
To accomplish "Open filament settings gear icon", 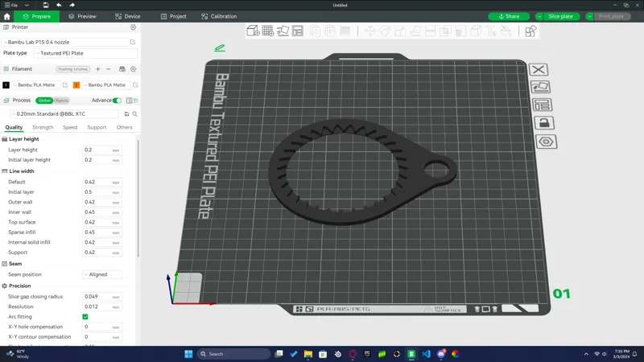I will tap(133, 69).
